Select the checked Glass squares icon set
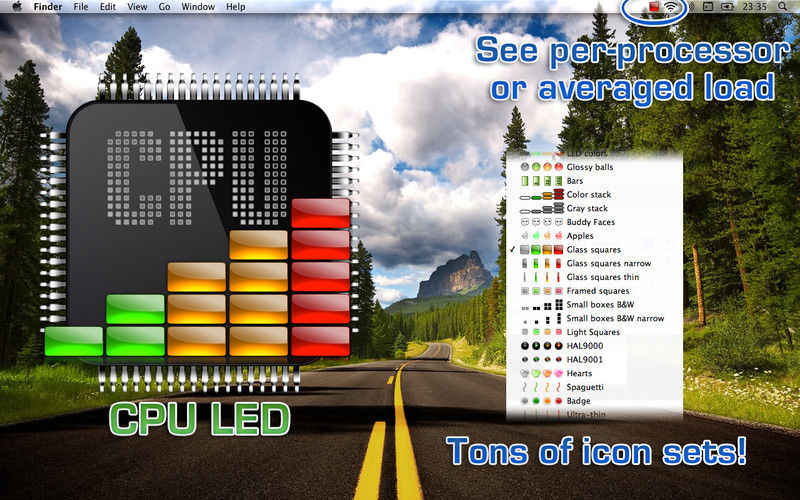 [594, 249]
